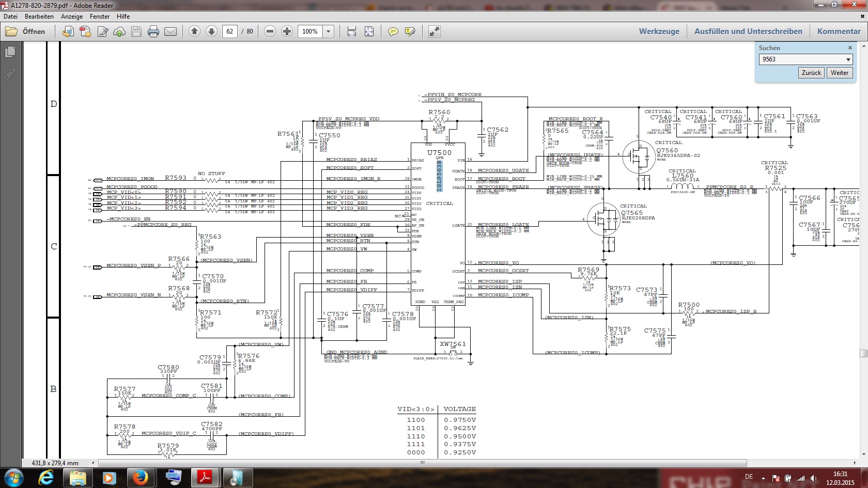Open the Hilfe menu

click(123, 17)
